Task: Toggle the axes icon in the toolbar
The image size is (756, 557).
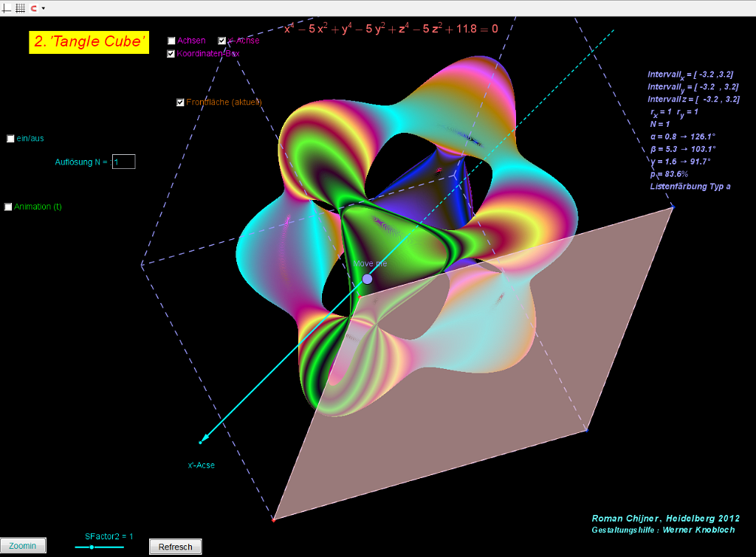Action: click(x=7, y=8)
